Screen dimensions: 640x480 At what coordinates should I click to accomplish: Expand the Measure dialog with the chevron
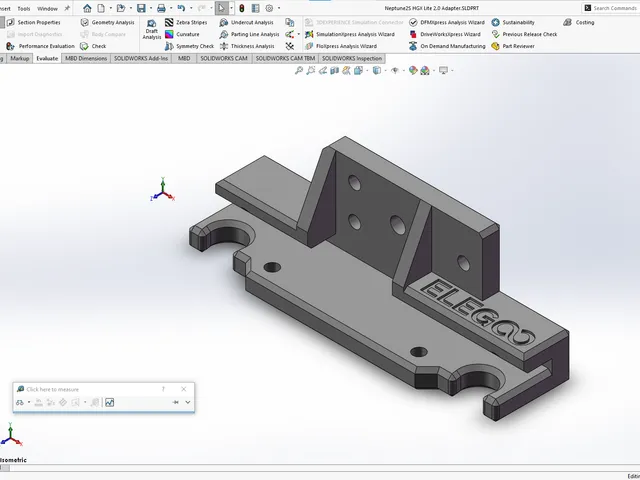pyautogui.click(x=188, y=402)
